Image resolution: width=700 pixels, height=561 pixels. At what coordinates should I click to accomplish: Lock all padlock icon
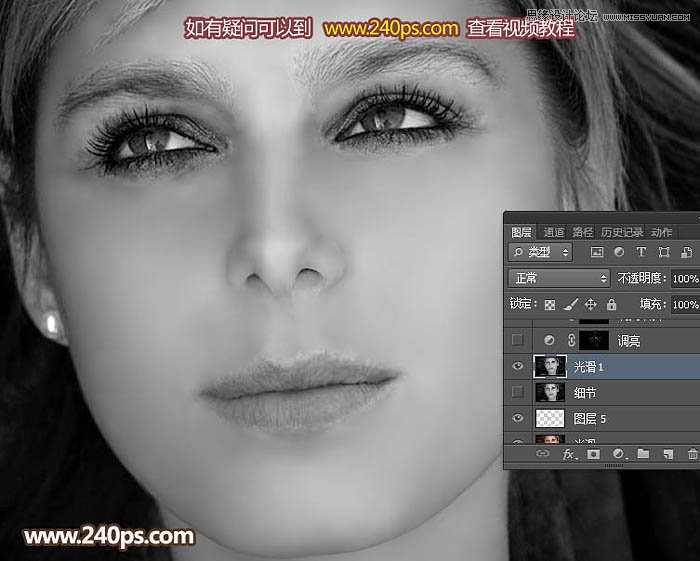pos(611,305)
